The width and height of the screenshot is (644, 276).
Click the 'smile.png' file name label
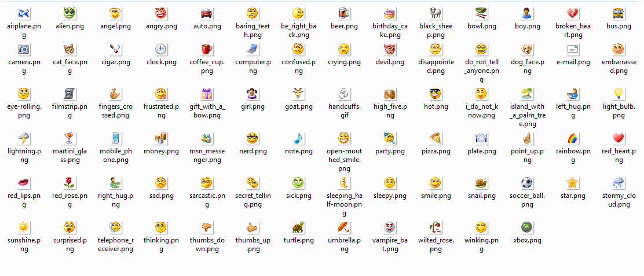(x=436, y=196)
